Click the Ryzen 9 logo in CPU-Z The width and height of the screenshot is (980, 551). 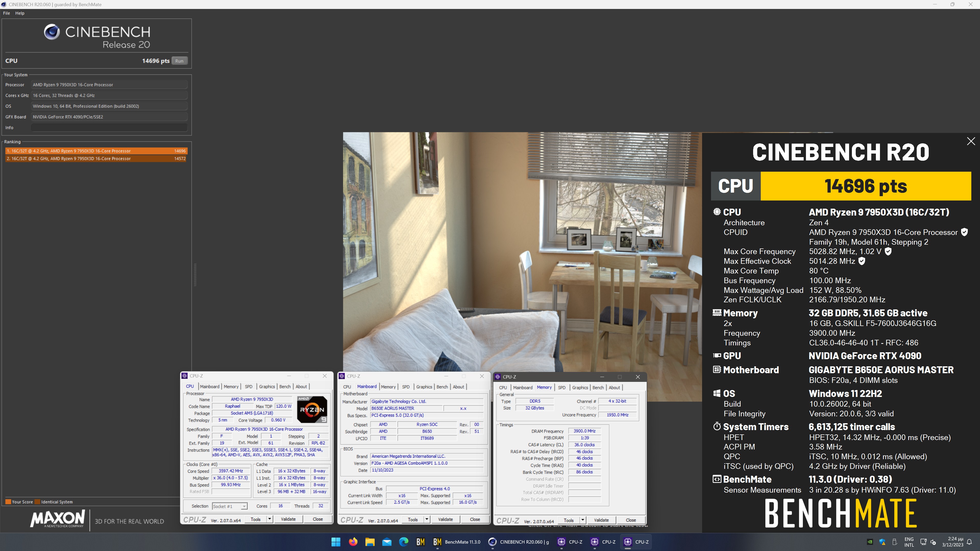coord(312,409)
